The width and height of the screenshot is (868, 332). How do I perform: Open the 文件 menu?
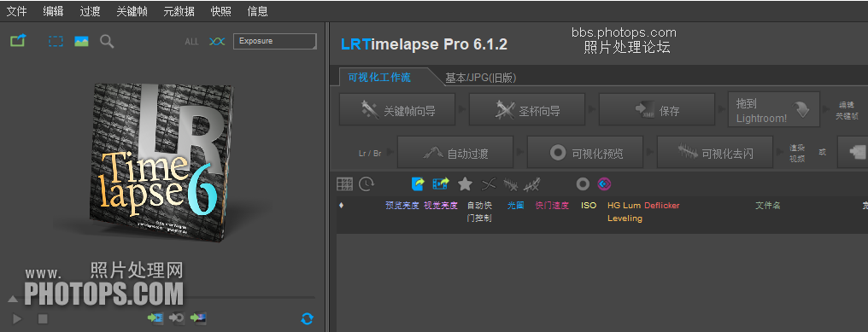point(16,11)
